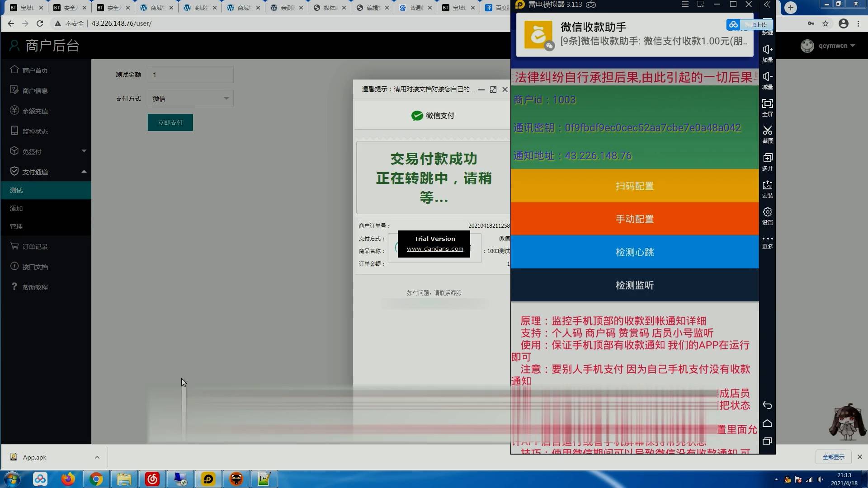Open the 支付方式 dropdown showing 微信
The height and width of the screenshot is (488, 868).
coord(190,99)
